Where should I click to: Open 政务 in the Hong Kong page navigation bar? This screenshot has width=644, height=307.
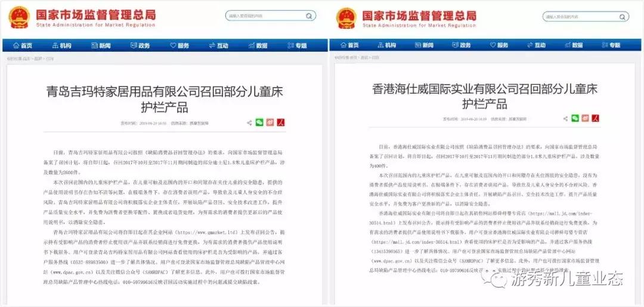point(462,45)
